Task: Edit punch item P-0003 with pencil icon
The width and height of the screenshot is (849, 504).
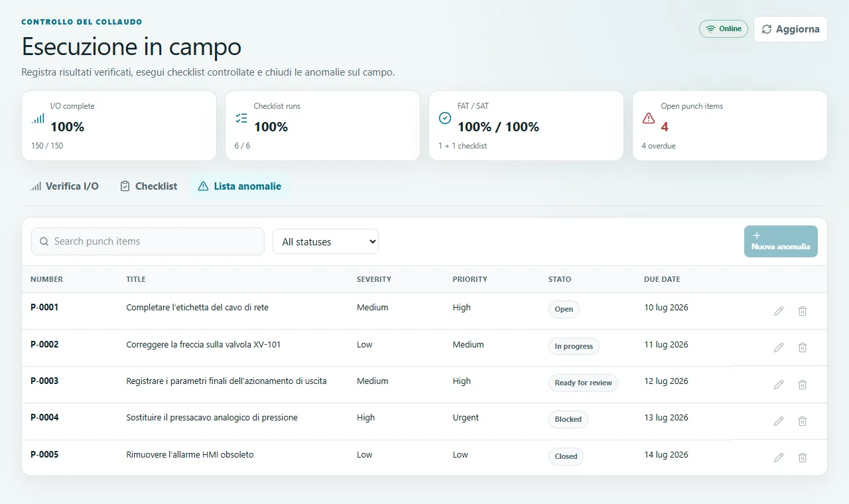Action: (x=779, y=385)
